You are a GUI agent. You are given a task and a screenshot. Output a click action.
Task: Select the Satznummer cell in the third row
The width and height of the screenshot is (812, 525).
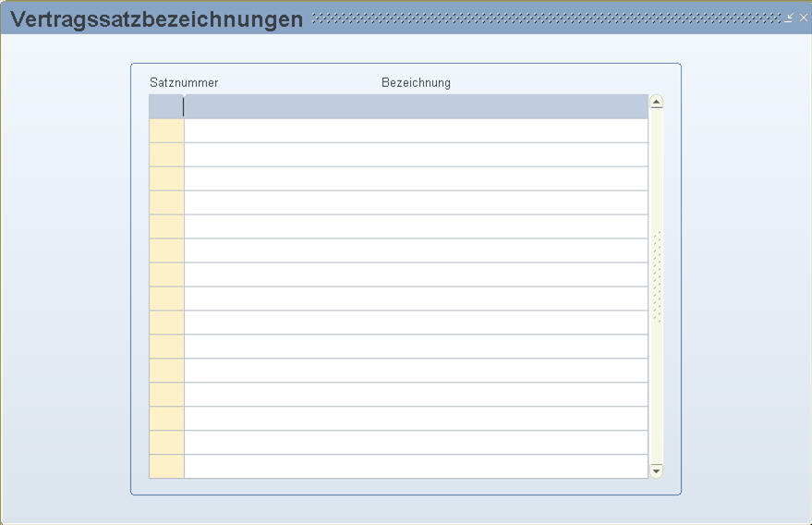[166, 155]
